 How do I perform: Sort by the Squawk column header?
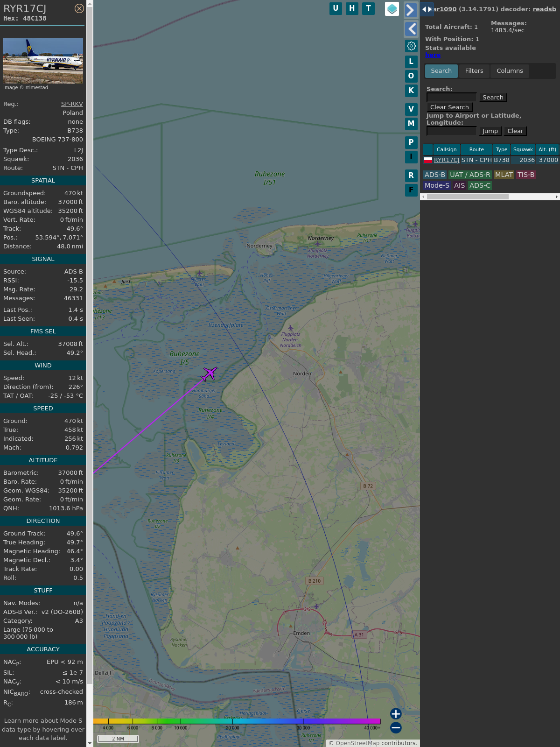pyautogui.click(x=523, y=150)
